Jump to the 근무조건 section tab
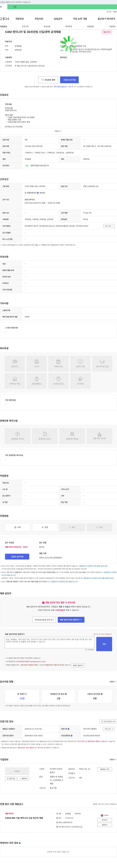Image resolution: width=117 pixels, height=868 pixels. click(x=25, y=26)
